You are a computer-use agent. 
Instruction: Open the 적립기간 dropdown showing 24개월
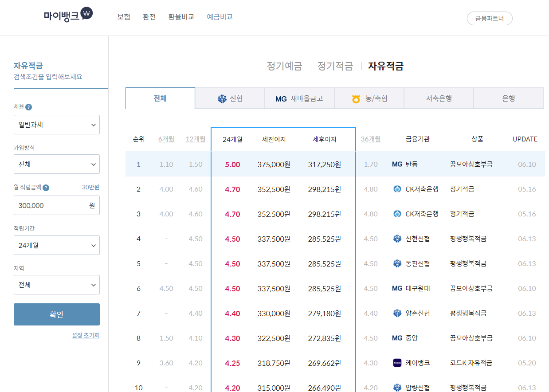57,245
